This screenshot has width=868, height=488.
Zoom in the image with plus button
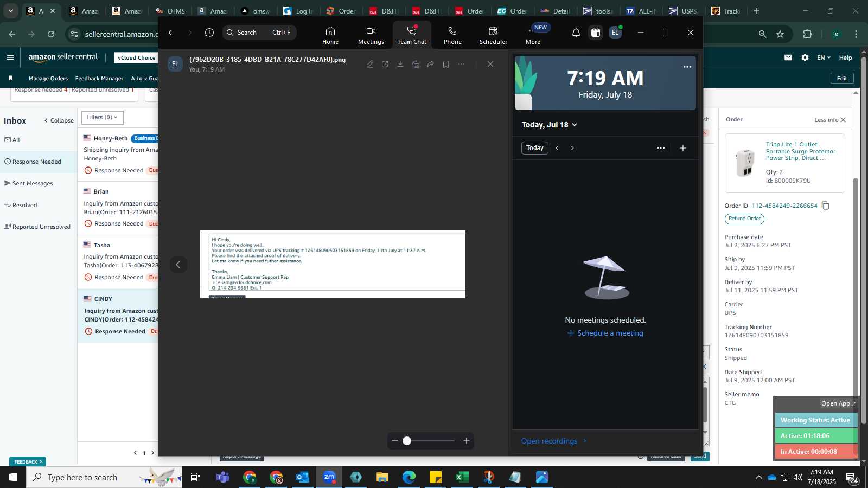pyautogui.click(x=467, y=441)
